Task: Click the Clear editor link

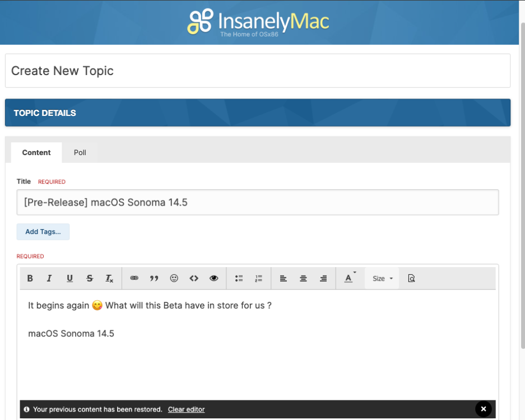Action: pos(186,409)
